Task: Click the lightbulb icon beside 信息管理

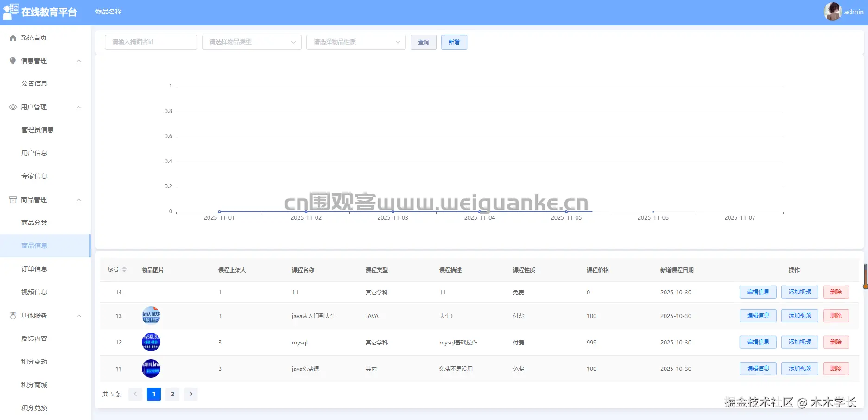Action: coord(13,61)
